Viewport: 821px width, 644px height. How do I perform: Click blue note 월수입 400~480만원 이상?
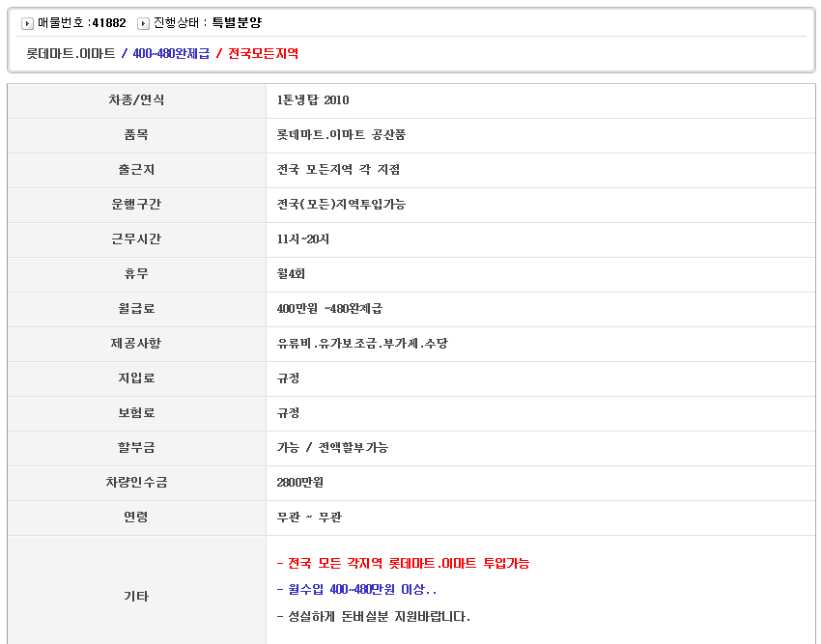(356, 590)
